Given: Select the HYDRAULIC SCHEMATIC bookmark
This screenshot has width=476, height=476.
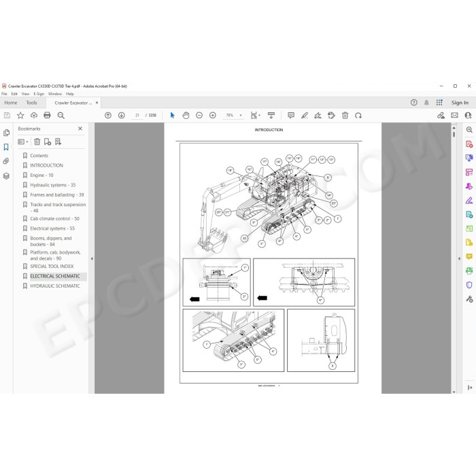Looking at the screenshot, I should point(55,286).
